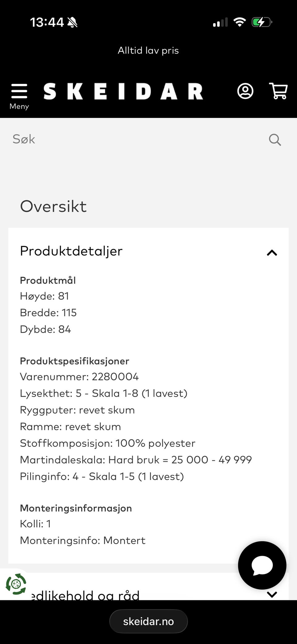Select the Varenummer 2280004 text
Image resolution: width=297 pixels, height=644 pixels.
click(x=79, y=377)
